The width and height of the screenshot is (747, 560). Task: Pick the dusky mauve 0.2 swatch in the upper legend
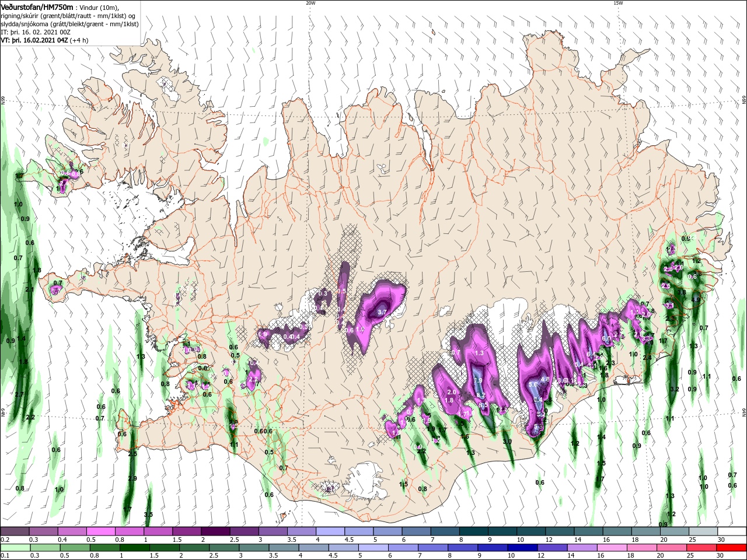[15, 531]
